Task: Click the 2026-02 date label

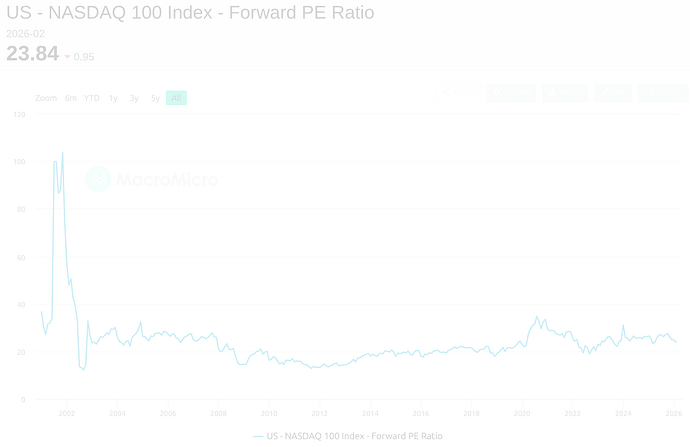Action: (x=25, y=33)
